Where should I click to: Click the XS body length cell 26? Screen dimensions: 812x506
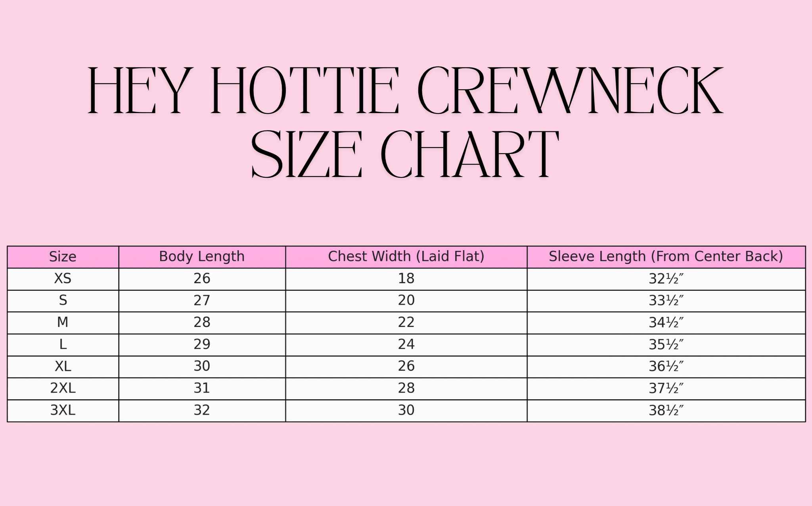(202, 279)
